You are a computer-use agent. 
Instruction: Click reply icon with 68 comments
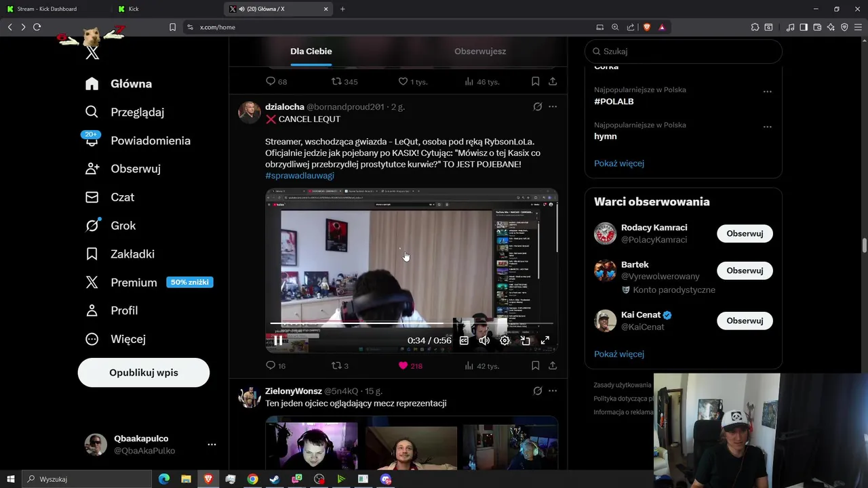[x=276, y=82]
